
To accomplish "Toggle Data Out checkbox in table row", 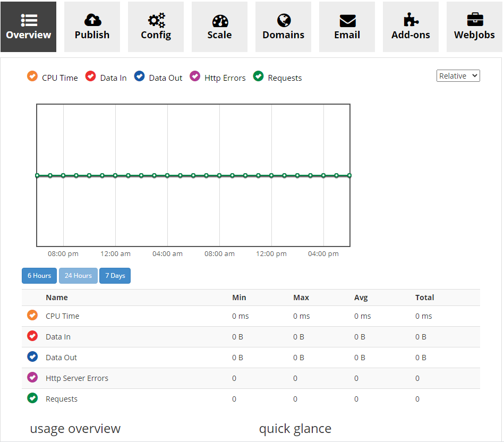I will [x=32, y=357].
